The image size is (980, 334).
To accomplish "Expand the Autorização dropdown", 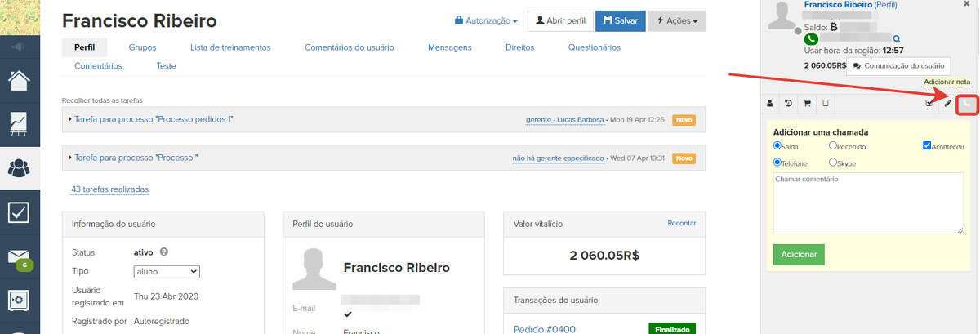I will coord(486,21).
